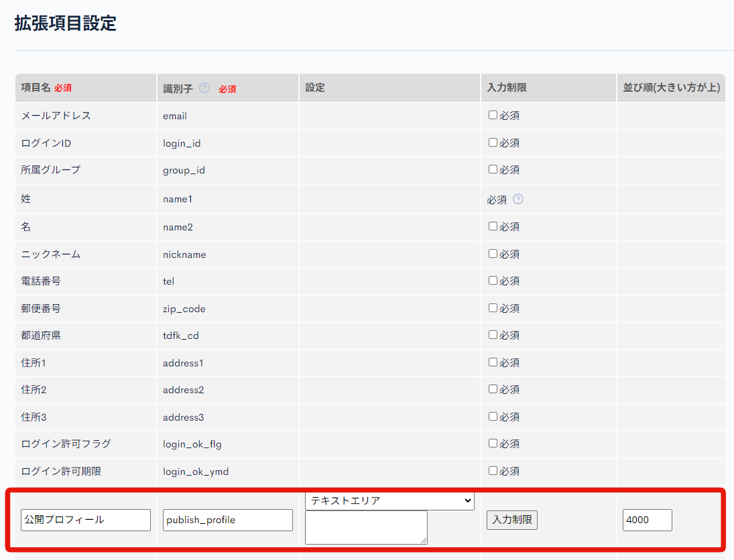The width and height of the screenshot is (734, 560).
Task: Check 必須 for 都道府県 row
Action: point(493,335)
